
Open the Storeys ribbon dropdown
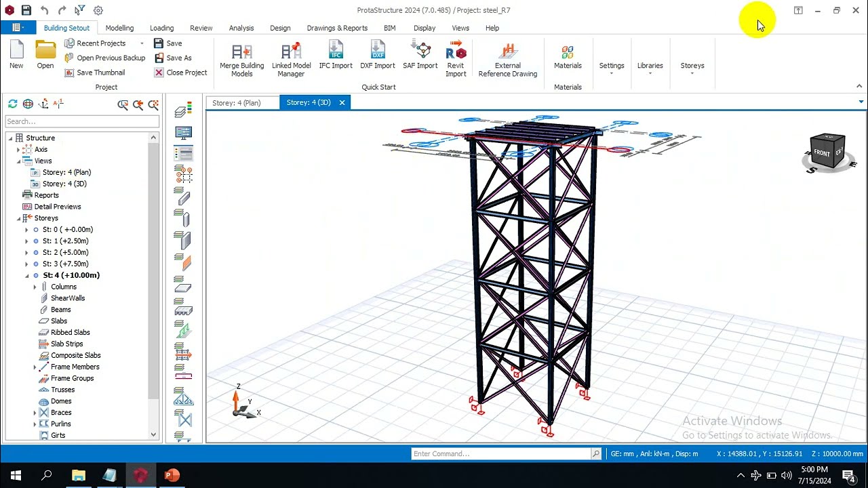point(692,68)
